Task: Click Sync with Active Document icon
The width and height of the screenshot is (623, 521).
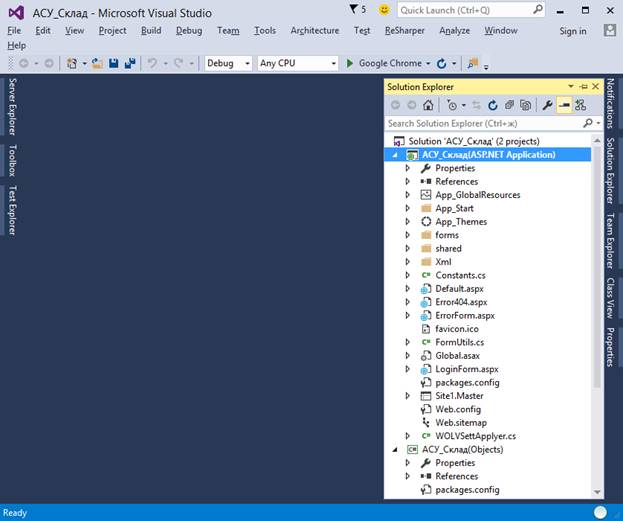Action: click(x=476, y=105)
